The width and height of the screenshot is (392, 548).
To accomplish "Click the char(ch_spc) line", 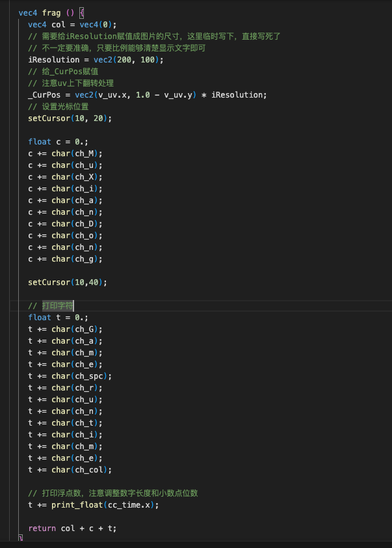I will point(70,376).
